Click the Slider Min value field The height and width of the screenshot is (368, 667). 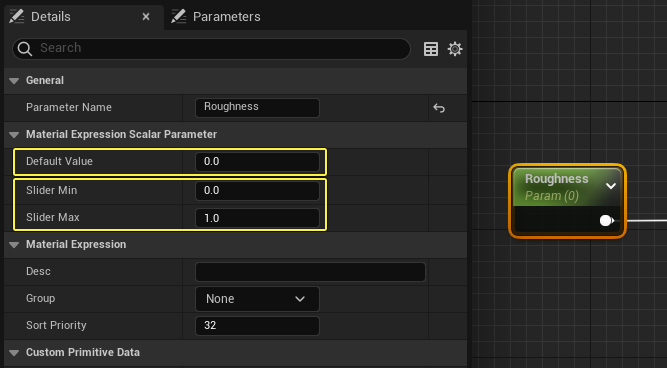point(257,191)
